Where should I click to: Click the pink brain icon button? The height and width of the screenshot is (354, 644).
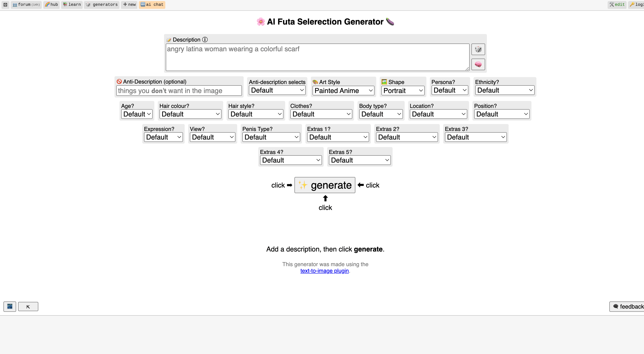[478, 64]
